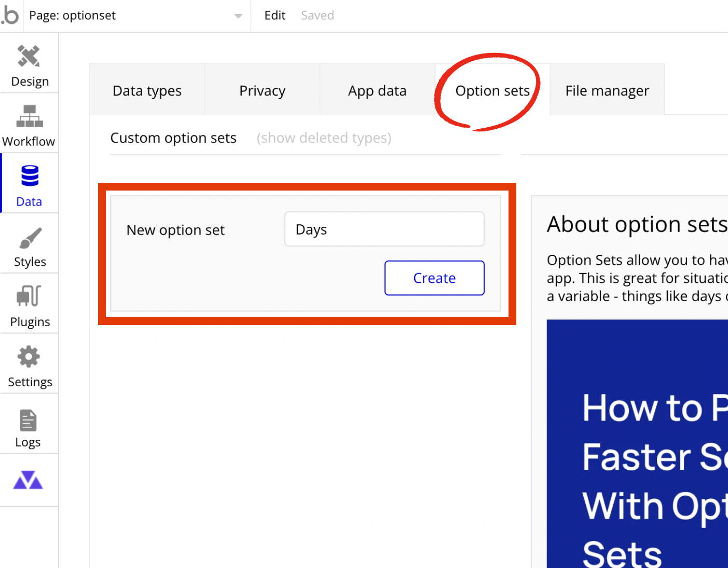Switch to the Workflow editor

tap(29, 126)
